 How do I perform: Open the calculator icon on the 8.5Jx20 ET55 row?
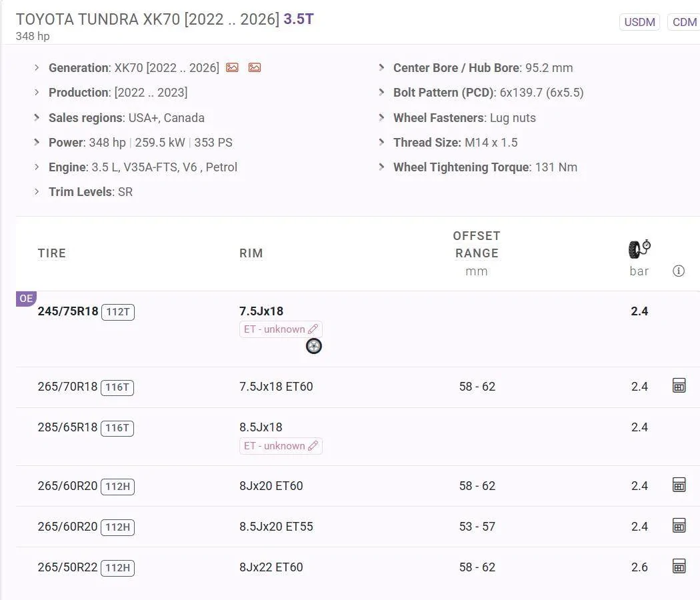coord(679,526)
